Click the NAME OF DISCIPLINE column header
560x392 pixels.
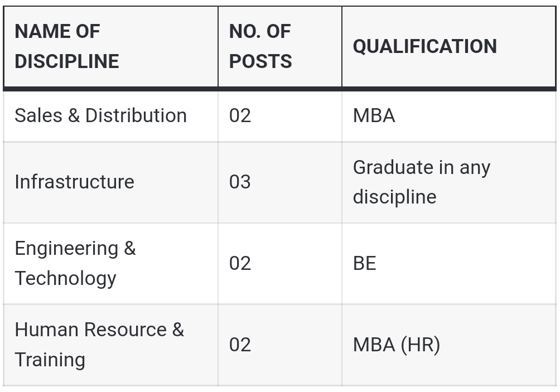point(67,46)
